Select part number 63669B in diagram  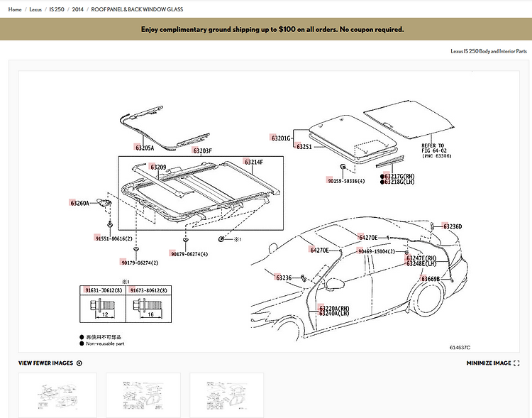[x=431, y=279]
